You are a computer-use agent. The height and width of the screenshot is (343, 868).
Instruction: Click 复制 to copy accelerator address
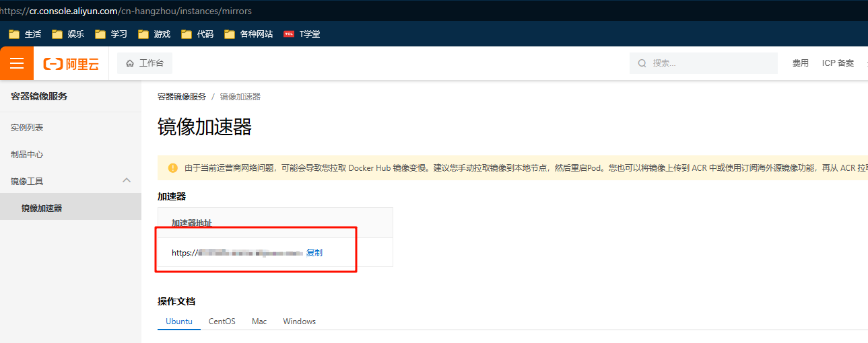(314, 253)
